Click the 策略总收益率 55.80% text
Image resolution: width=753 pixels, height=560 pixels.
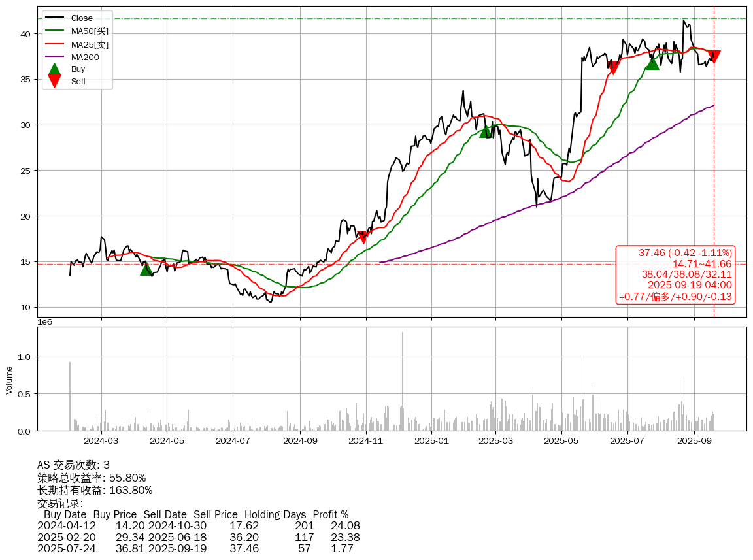pyautogui.click(x=92, y=478)
